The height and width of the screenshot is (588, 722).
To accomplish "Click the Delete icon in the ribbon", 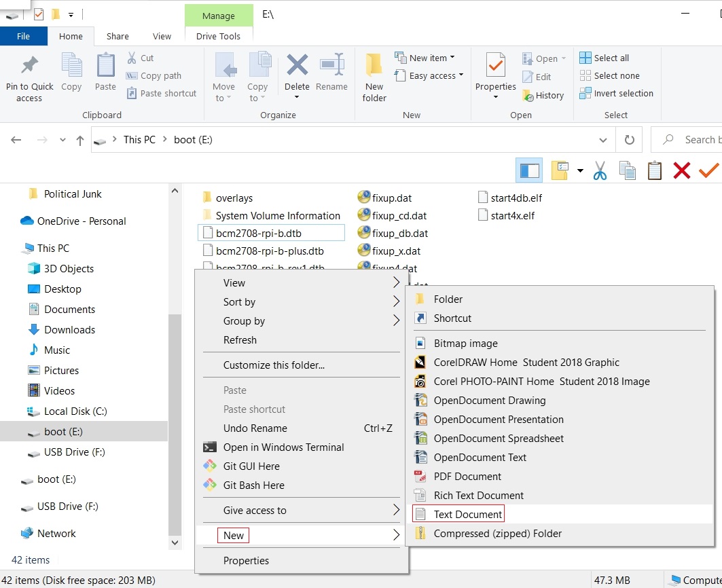I will tap(297, 67).
